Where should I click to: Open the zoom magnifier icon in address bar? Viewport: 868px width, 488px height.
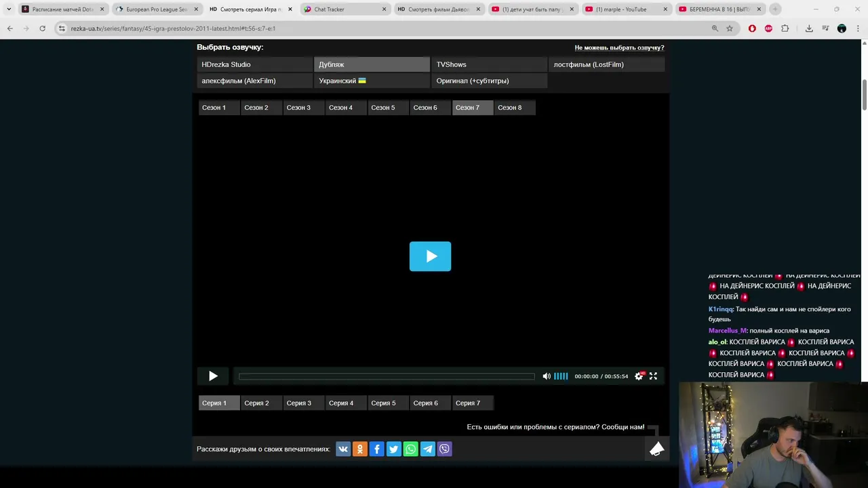pos(715,28)
